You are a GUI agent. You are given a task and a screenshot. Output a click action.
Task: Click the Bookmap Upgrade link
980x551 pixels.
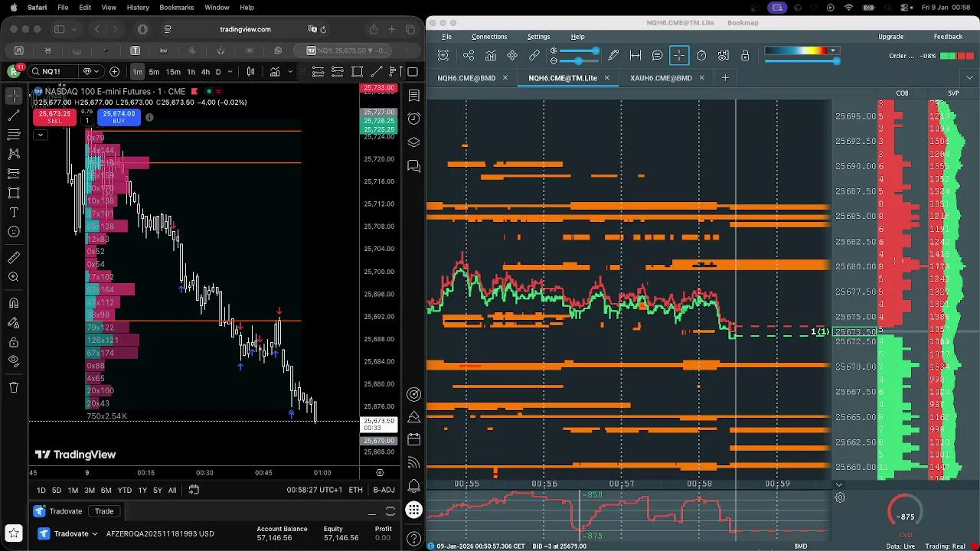pos(890,37)
